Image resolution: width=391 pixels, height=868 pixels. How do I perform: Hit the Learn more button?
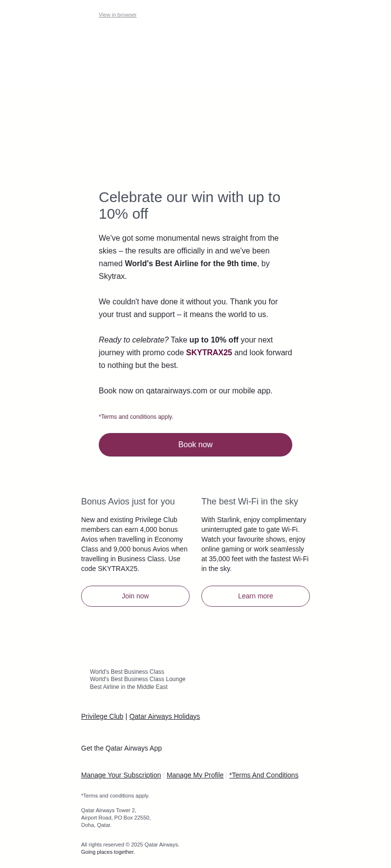point(256,596)
